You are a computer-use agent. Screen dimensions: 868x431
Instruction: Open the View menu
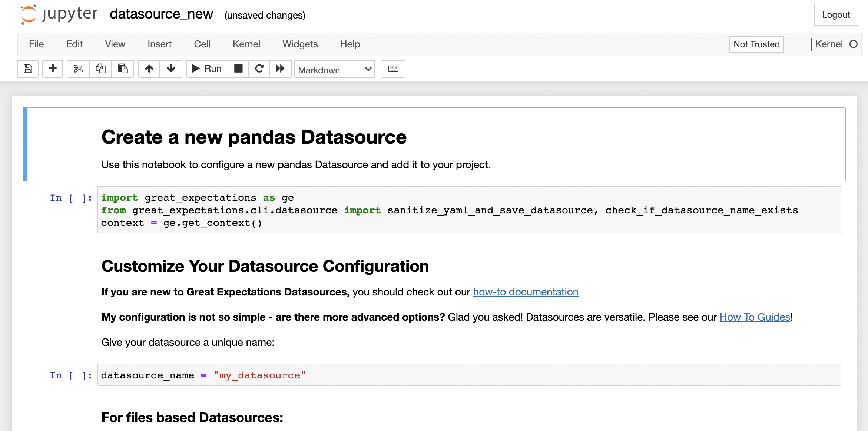[115, 44]
